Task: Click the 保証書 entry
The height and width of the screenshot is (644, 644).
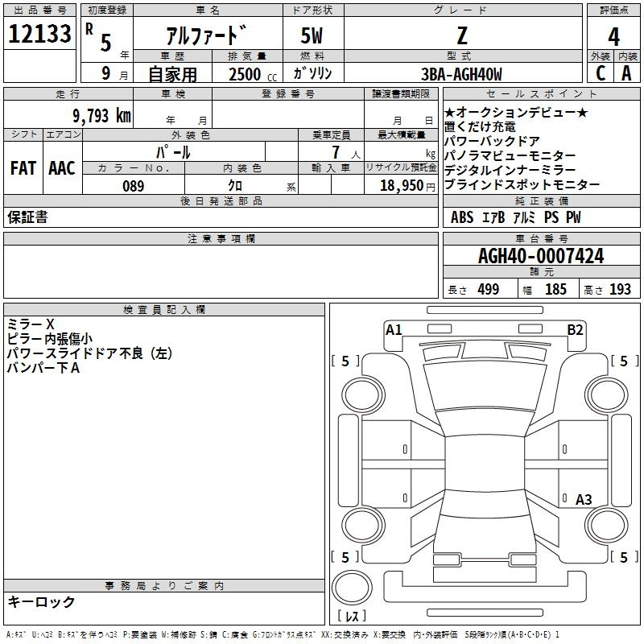Action: click(x=27, y=217)
